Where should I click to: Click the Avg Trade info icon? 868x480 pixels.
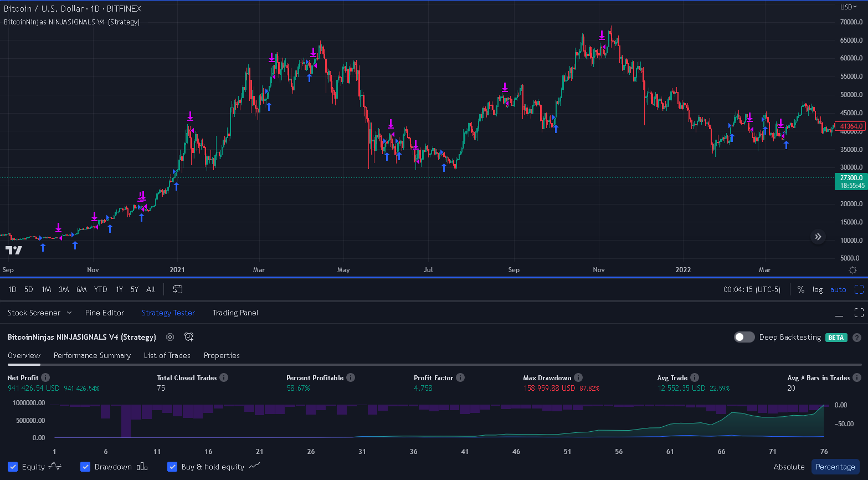695,377
